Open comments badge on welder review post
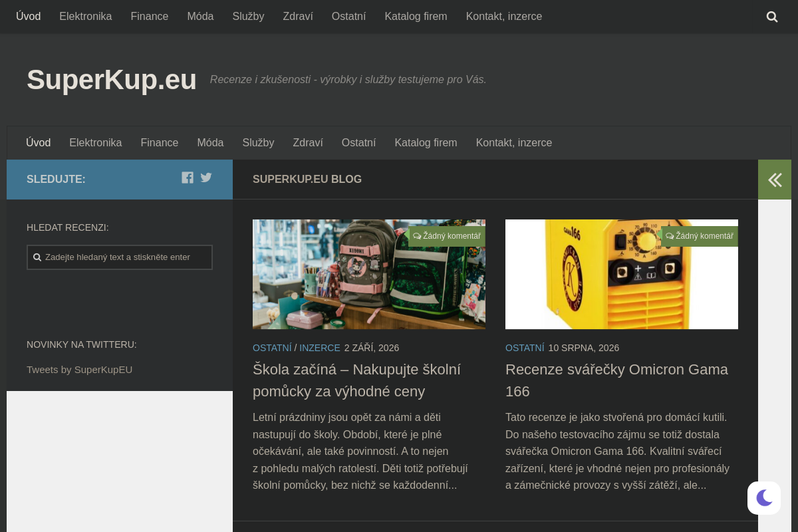The image size is (798, 532). [700, 236]
